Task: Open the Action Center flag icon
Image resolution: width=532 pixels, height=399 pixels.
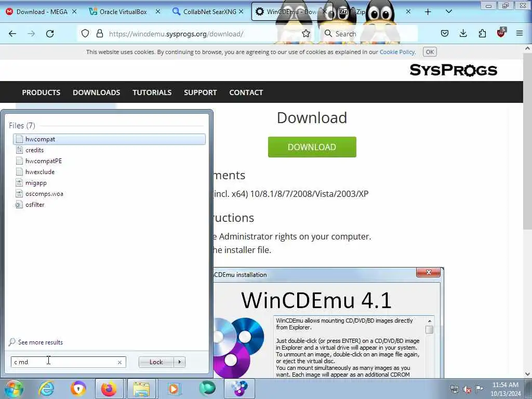Action: pos(479,389)
